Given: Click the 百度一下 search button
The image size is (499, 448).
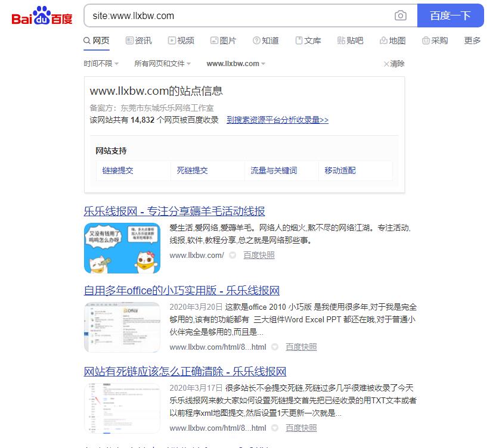Looking at the screenshot, I should click(x=451, y=16).
